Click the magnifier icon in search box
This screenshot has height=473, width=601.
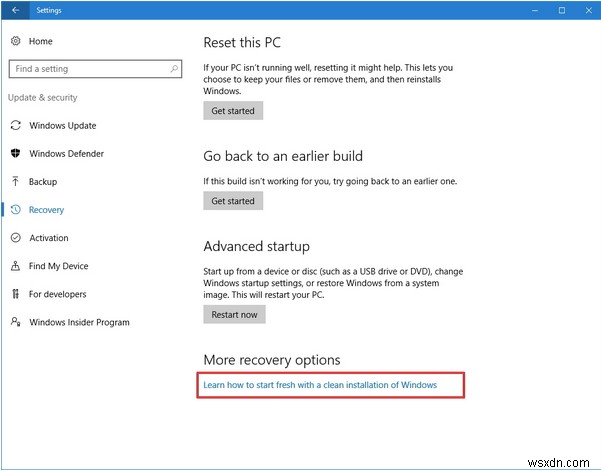pyautogui.click(x=174, y=69)
